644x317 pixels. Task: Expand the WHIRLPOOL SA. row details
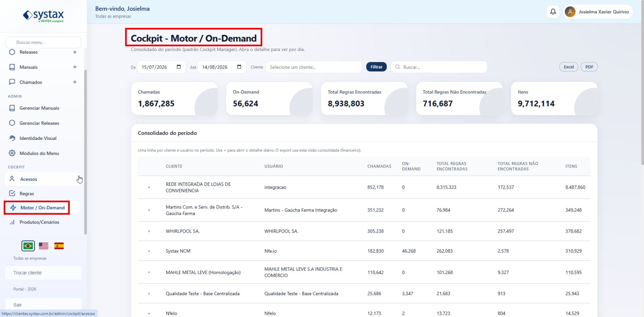click(149, 231)
